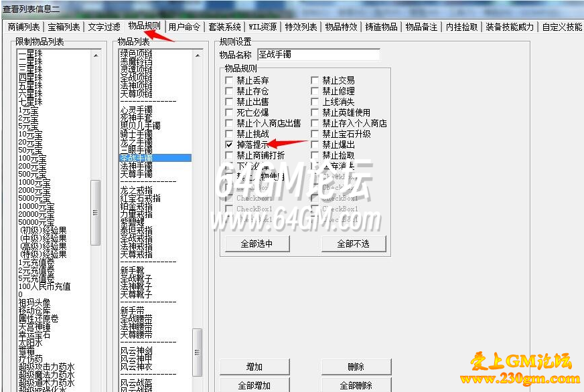Enable 禁止宝石升级 checkbox

pyautogui.click(x=315, y=134)
